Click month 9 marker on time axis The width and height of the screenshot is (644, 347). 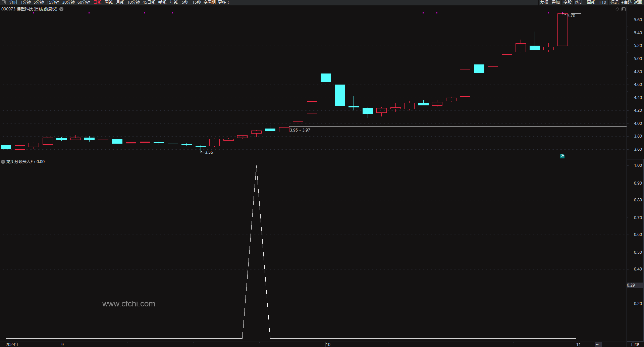[x=62, y=344]
